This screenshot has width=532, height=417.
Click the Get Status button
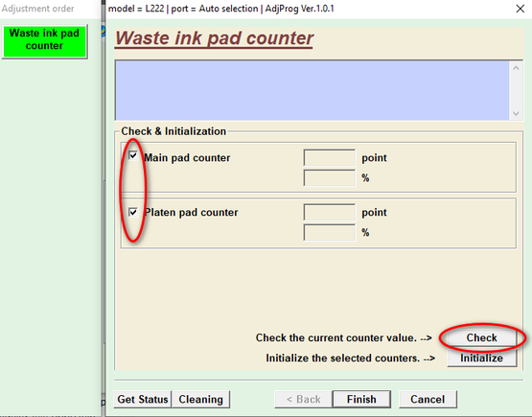143,399
